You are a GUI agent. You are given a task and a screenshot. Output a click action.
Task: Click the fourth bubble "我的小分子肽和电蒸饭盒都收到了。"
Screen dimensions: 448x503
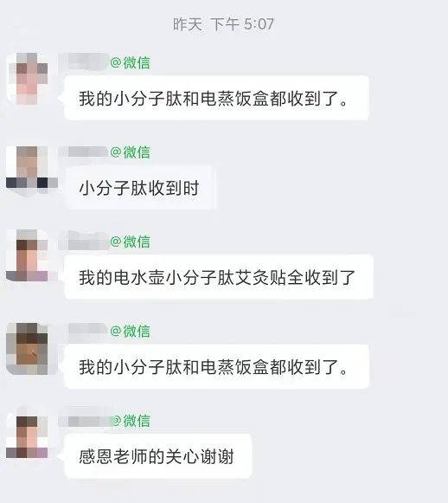(216, 367)
